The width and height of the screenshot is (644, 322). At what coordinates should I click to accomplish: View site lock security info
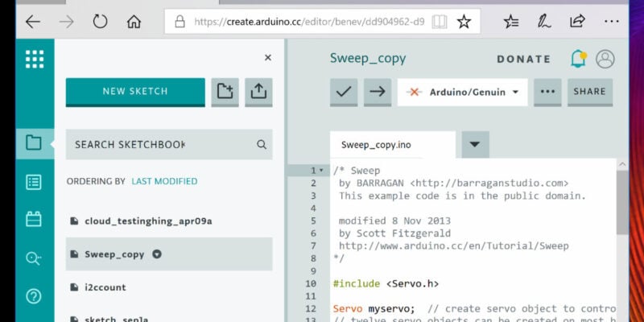[180, 22]
